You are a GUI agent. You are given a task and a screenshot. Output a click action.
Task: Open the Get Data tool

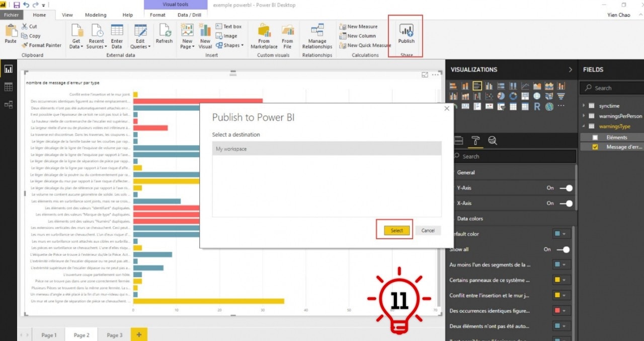pos(76,36)
